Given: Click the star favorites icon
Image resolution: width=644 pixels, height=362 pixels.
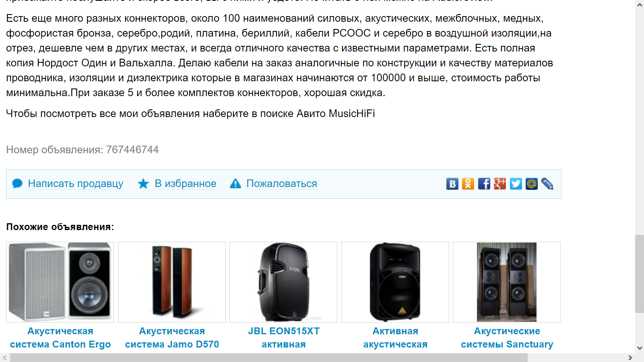Looking at the screenshot, I should pos(143,184).
